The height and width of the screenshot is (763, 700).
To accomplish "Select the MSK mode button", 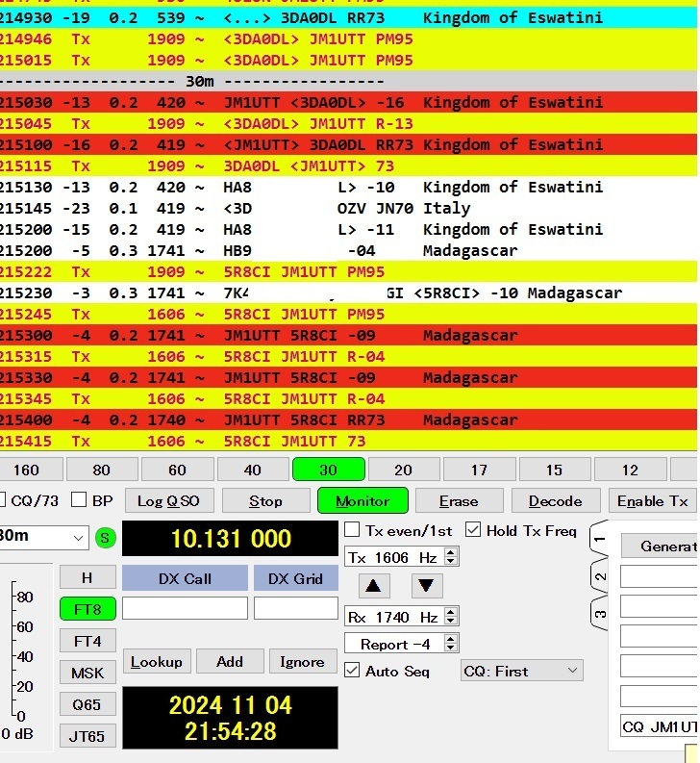I will click(87, 673).
